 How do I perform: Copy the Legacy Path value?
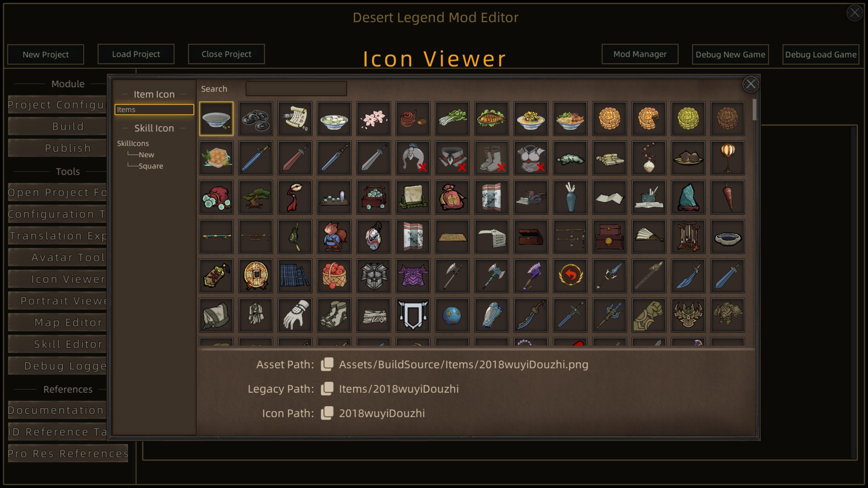tap(327, 389)
